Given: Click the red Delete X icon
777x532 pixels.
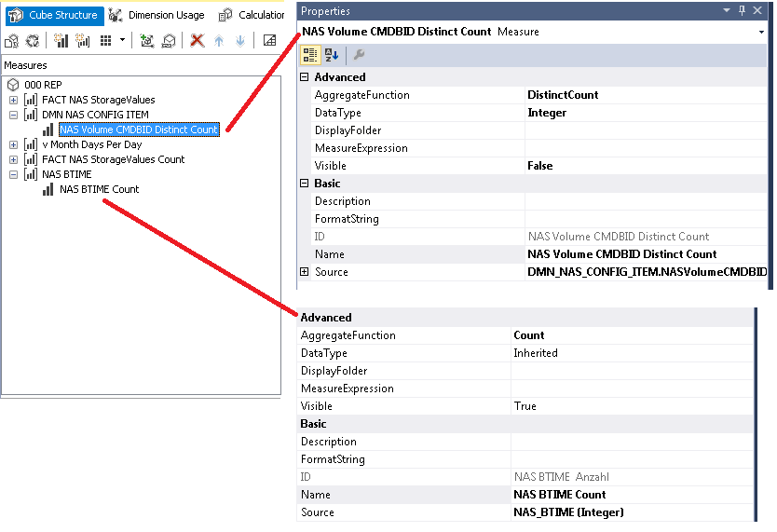Looking at the screenshot, I should [198, 41].
